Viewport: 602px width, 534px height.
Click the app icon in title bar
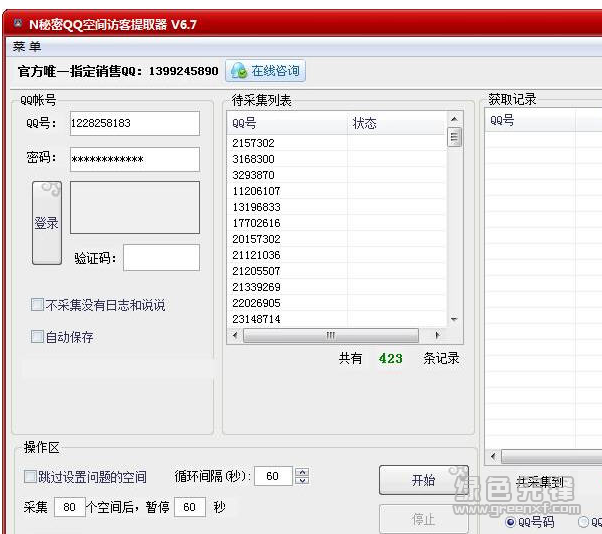click(18, 24)
